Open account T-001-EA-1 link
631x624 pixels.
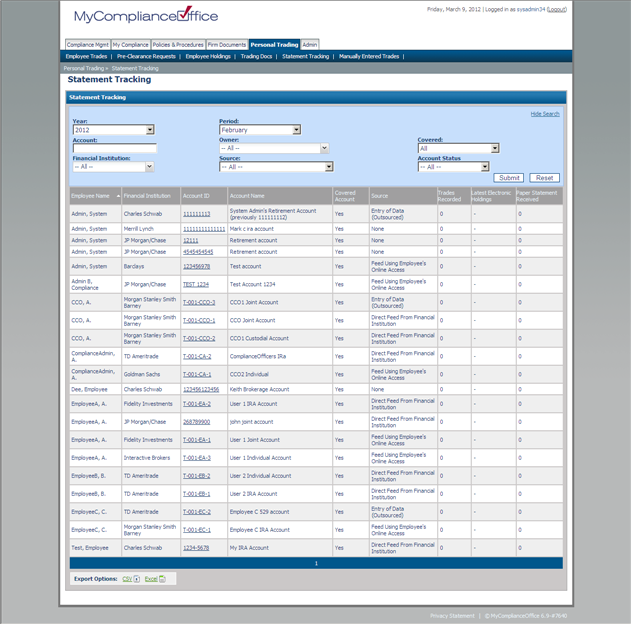click(196, 440)
